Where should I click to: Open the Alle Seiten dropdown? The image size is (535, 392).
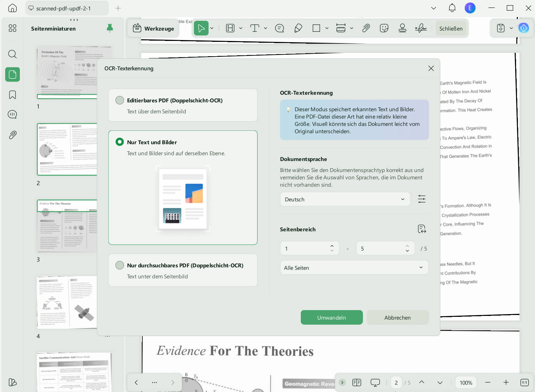tap(354, 268)
